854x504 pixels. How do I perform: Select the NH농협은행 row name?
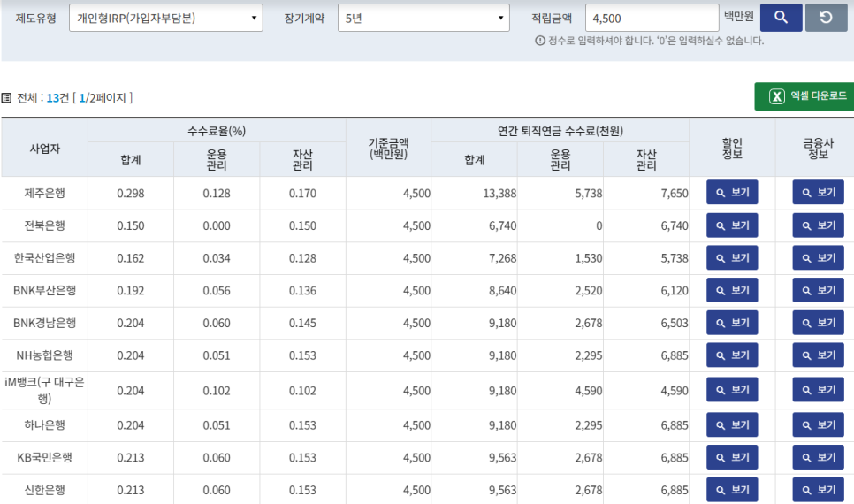click(45, 355)
